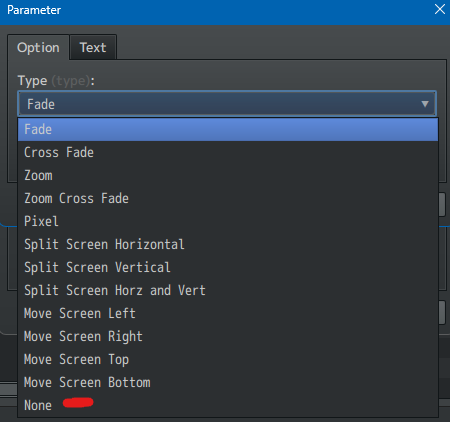Close the Parameter dialog
The image size is (450, 422).
click(x=440, y=9)
